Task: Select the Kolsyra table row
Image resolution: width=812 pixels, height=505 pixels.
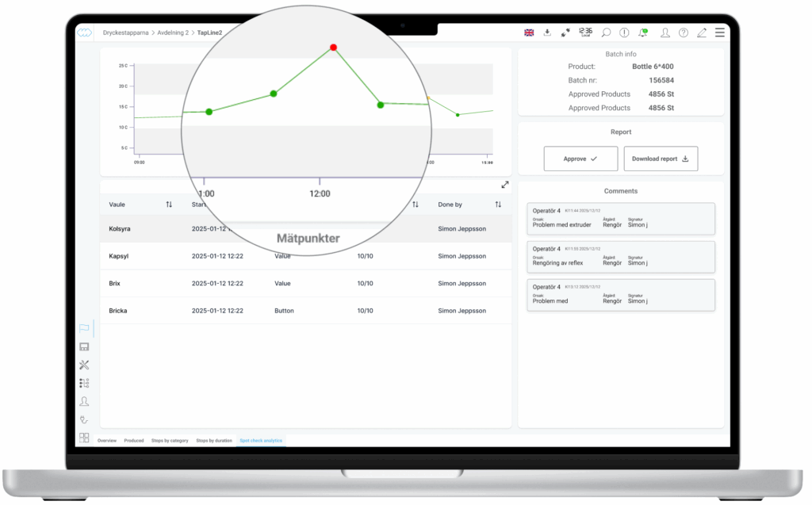Action: pyautogui.click(x=305, y=228)
